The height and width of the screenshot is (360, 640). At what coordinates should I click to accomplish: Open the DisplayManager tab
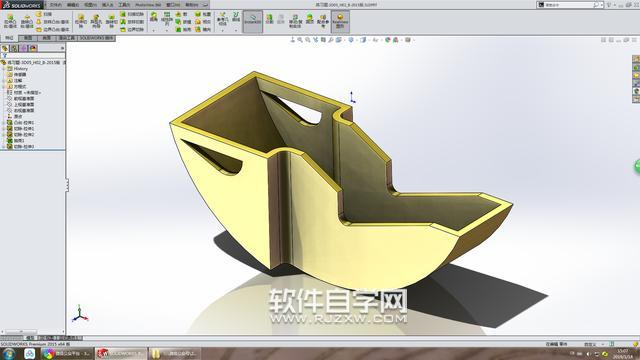click(x=33, y=48)
